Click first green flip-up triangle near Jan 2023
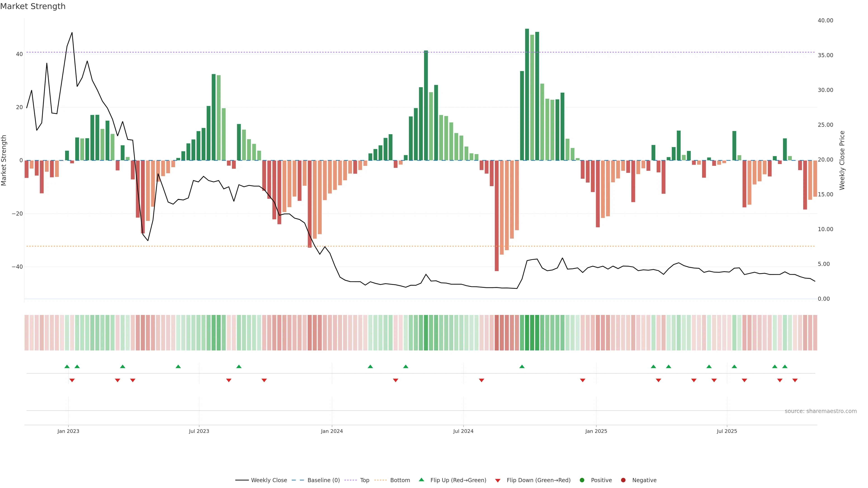Screen dimensions: 868x488 pyautogui.click(x=67, y=366)
